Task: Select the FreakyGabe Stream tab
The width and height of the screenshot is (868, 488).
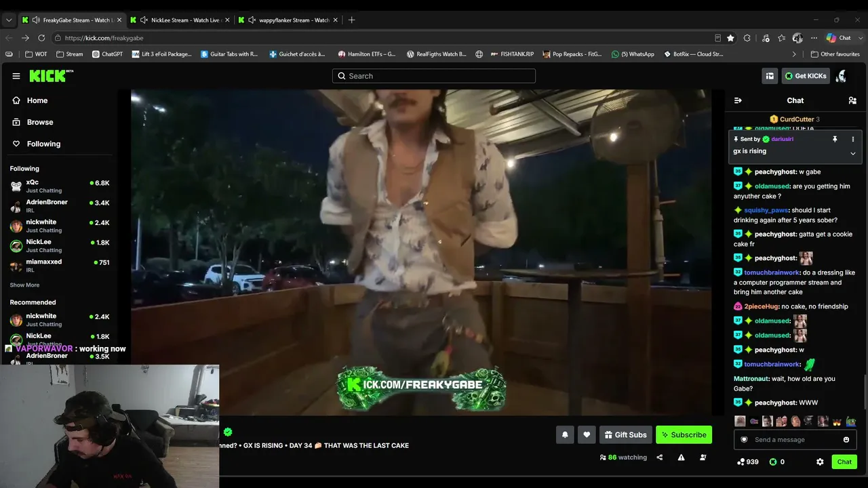Action: click(x=71, y=20)
